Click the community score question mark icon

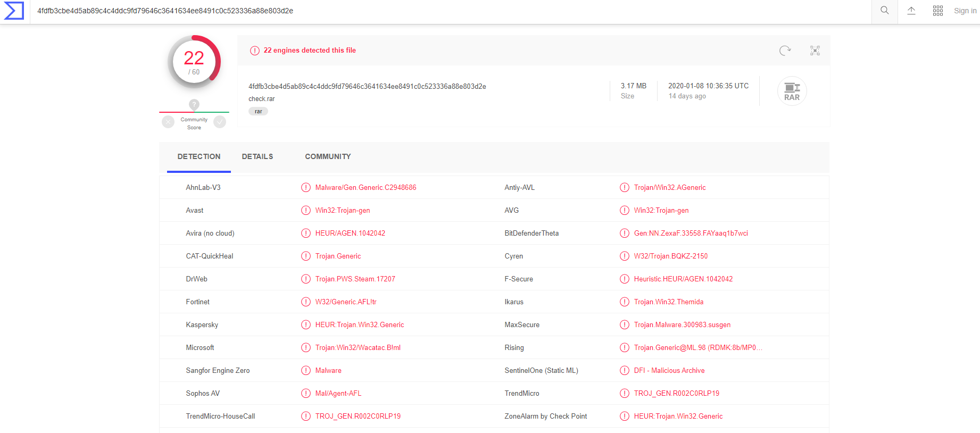pos(194,104)
